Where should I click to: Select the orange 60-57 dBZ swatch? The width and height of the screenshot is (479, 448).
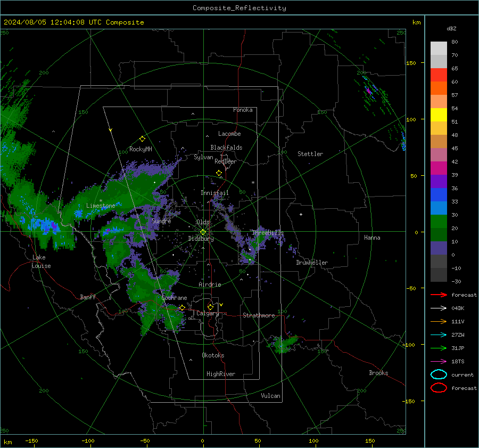tap(439, 88)
